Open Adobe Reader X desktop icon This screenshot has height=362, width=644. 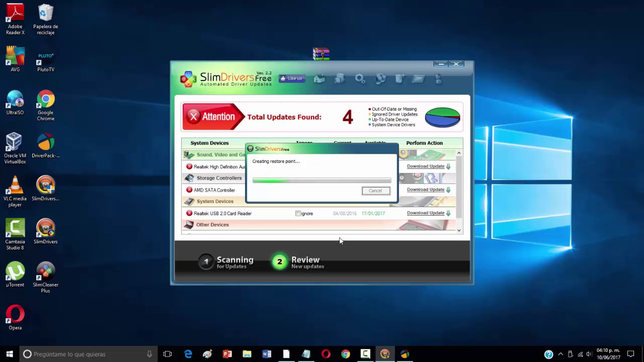15,19
